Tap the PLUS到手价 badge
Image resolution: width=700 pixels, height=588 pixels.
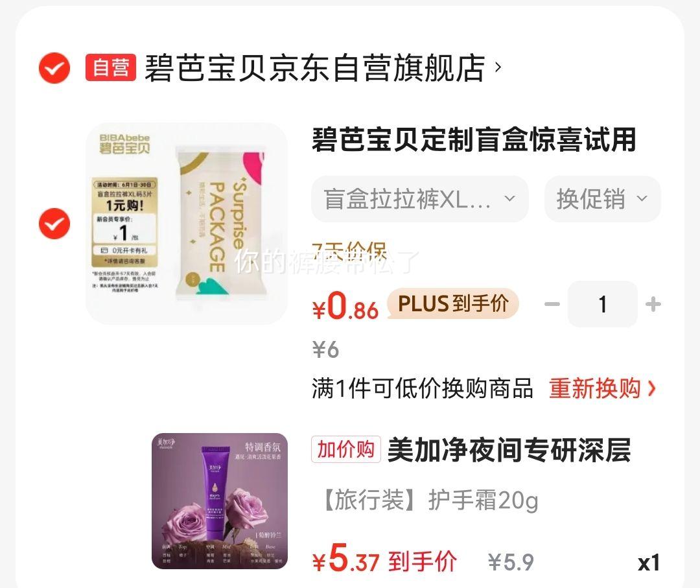453,303
